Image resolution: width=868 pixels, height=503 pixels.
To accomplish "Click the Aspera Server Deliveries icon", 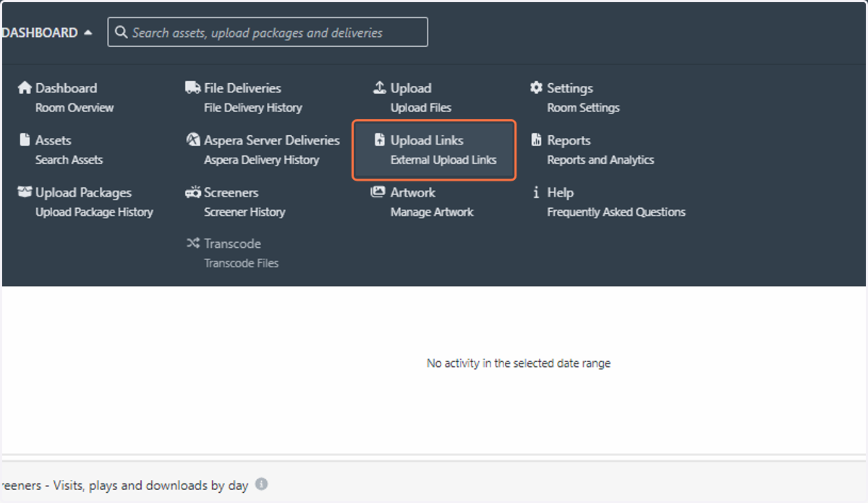I will click(193, 140).
